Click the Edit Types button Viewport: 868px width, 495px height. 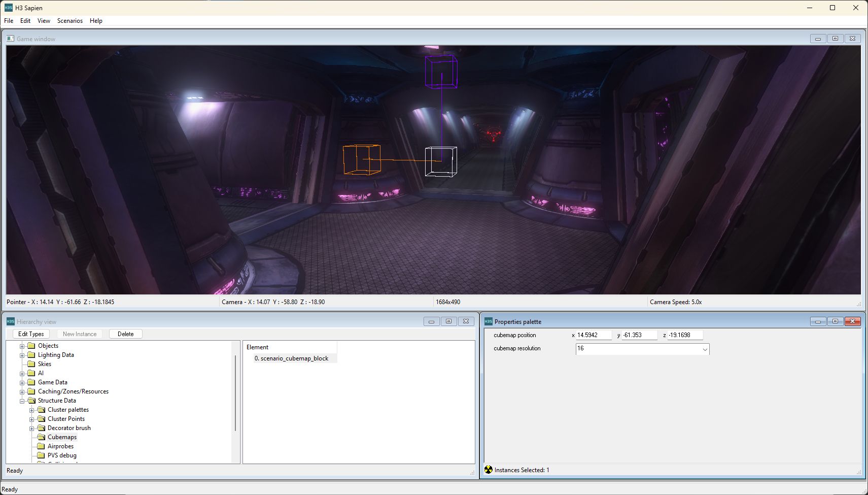pyautogui.click(x=31, y=334)
